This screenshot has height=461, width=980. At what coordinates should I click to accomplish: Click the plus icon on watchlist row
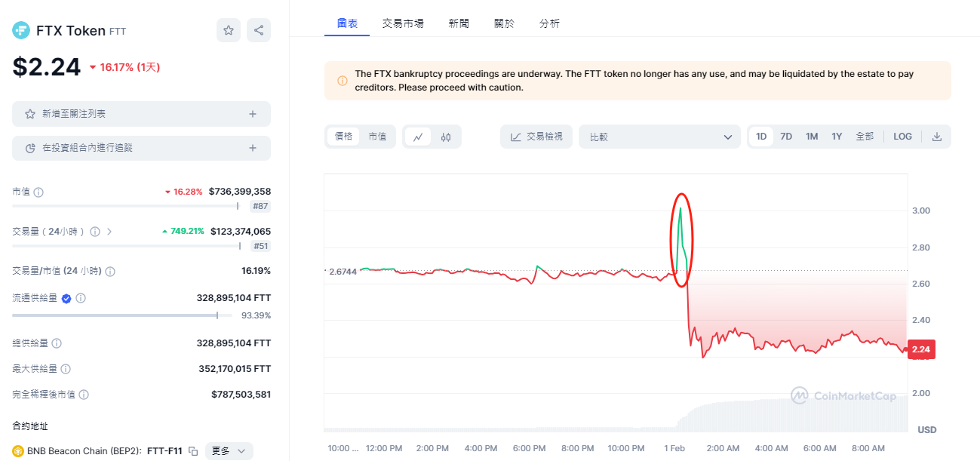253,114
